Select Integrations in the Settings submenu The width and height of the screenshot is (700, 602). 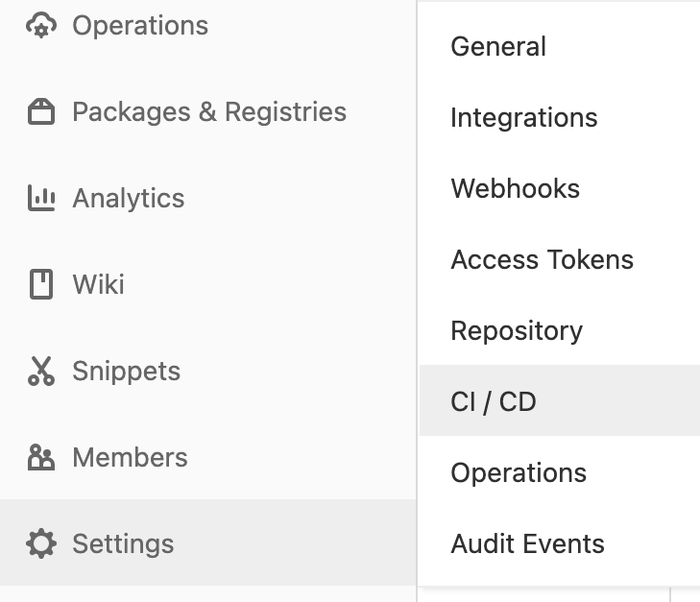click(523, 118)
